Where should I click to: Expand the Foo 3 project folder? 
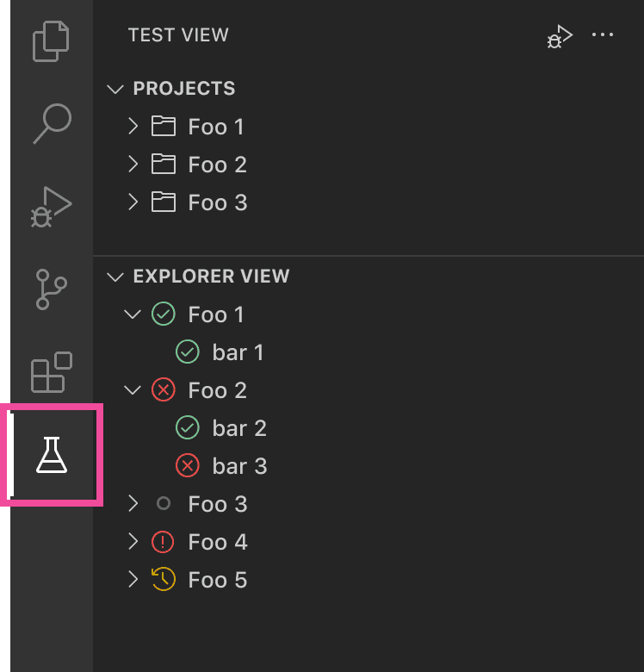(133, 202)
